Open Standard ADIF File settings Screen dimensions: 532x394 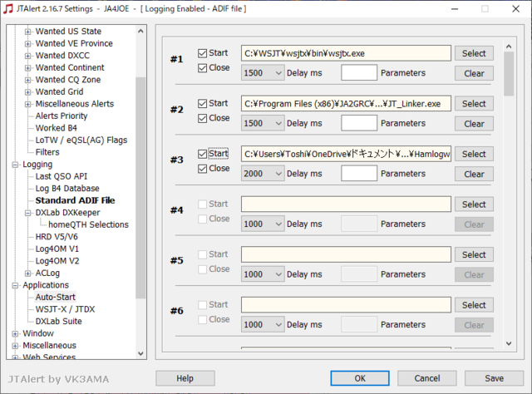[x=75, y=200]
